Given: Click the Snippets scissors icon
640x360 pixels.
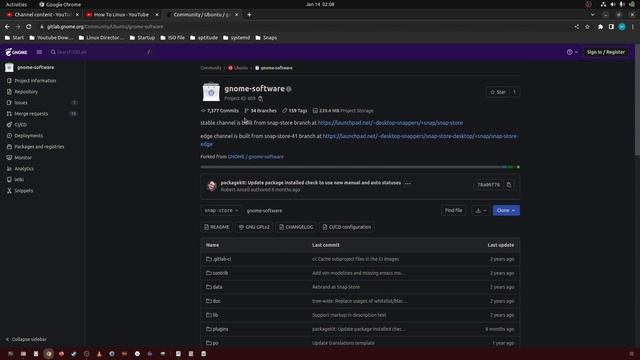Looking at the screenshot, I should [x=9, y=191].
